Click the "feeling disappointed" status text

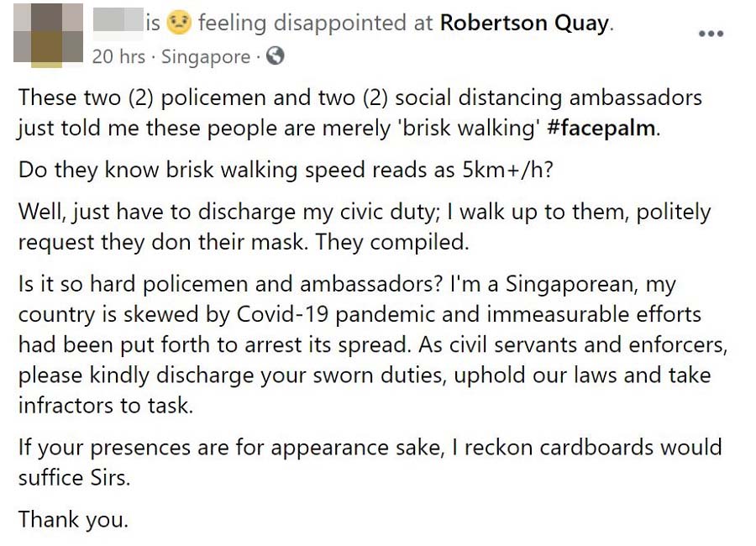coord(303,24)
